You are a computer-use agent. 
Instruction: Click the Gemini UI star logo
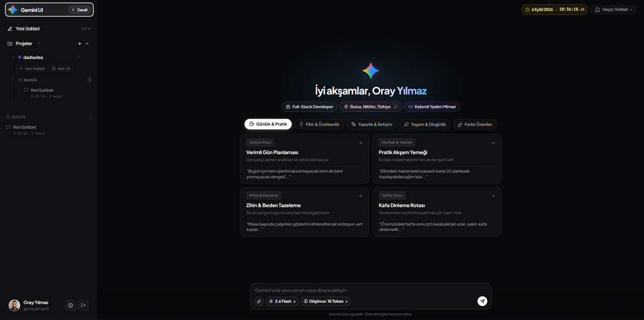coord(13,10)
